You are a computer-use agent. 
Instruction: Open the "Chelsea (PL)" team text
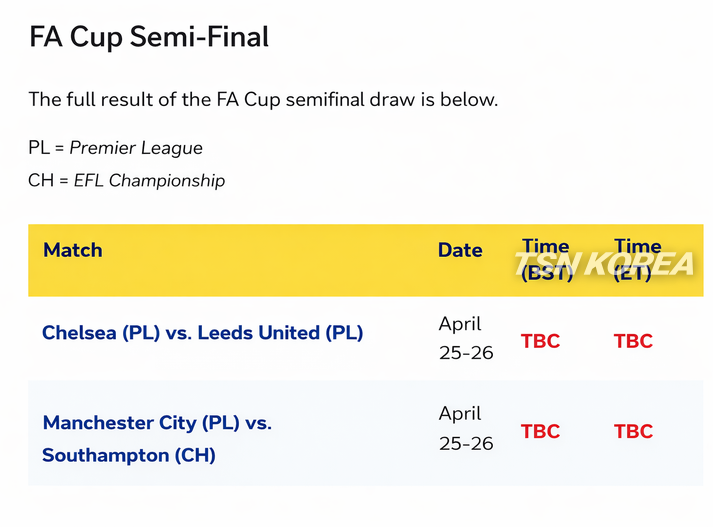101,332
